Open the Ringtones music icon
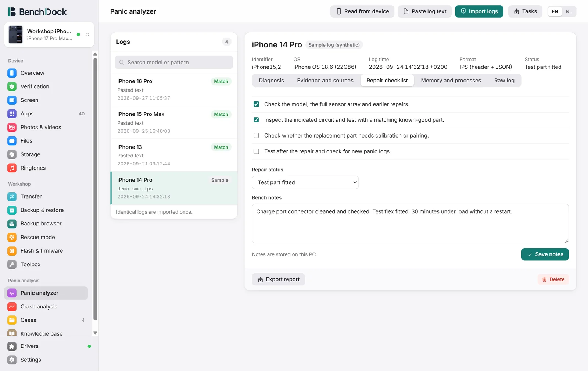The image size is (588, 371). [12, 168]
